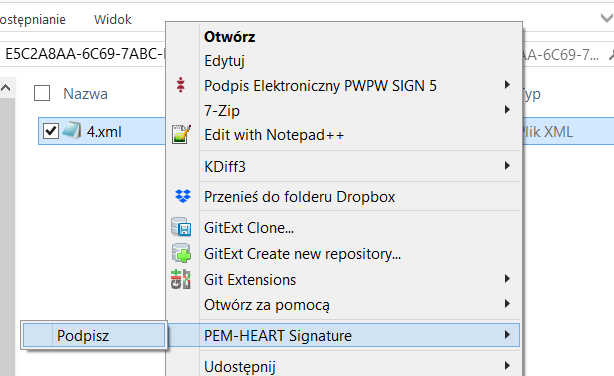Click the GitExt new repository plus icon

point(181,253)
